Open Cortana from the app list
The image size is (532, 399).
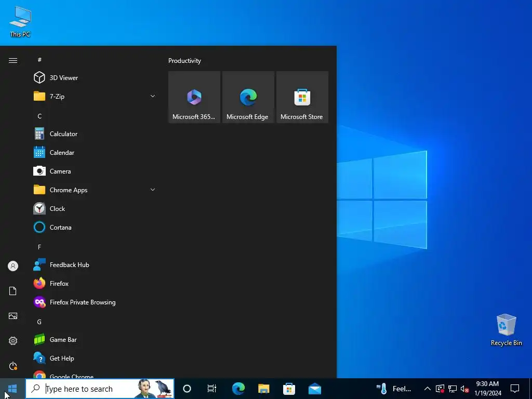(95, 228)
